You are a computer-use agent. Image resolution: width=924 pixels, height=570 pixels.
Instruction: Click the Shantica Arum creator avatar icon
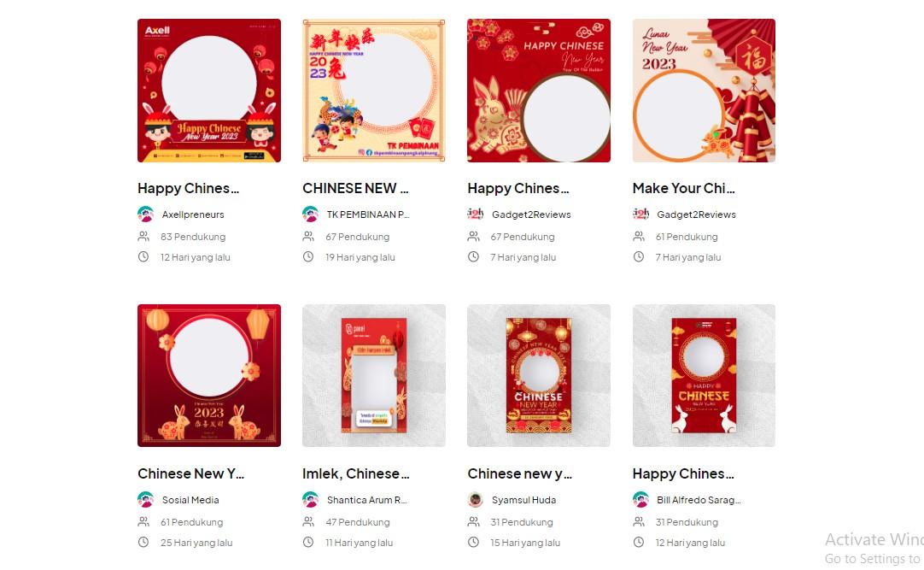coord(311,499)
